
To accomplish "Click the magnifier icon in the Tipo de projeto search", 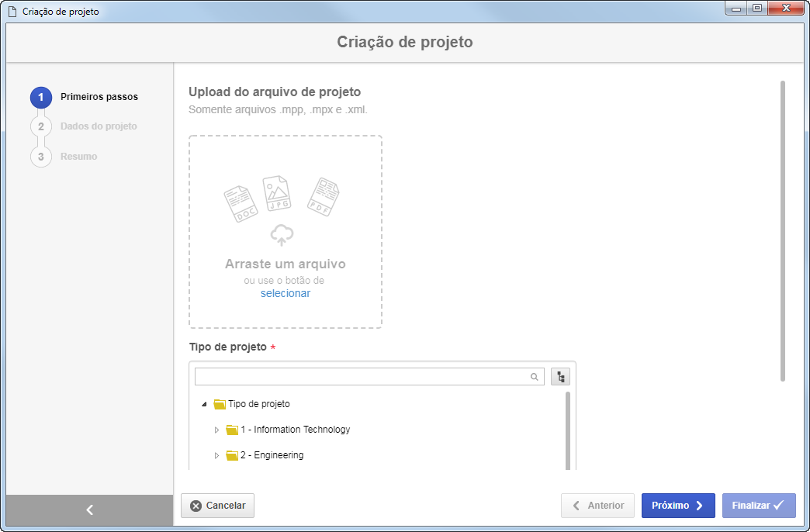I will point(534,377).
